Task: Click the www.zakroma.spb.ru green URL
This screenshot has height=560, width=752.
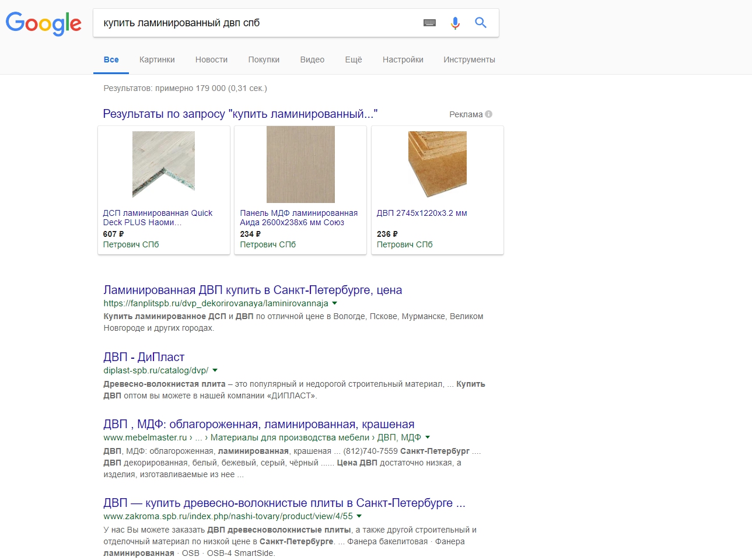Action: pos(228,516)
